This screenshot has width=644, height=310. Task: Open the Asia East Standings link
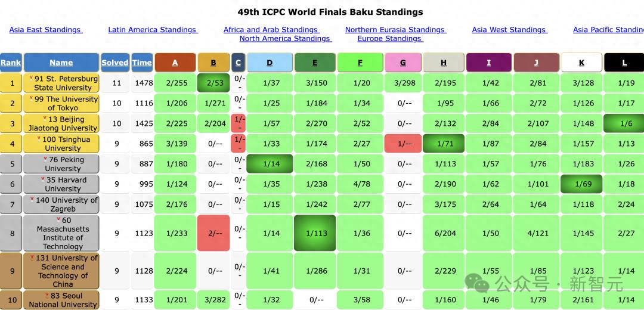coord(45,30)
